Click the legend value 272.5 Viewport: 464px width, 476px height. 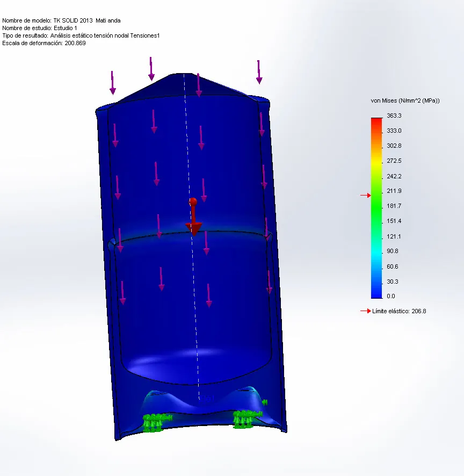pos(394,161)
